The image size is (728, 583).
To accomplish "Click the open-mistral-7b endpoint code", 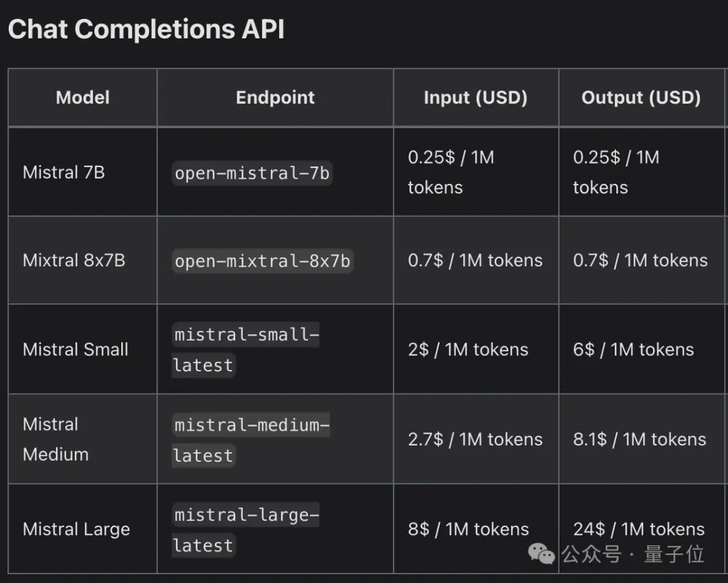I will point(252,173).
